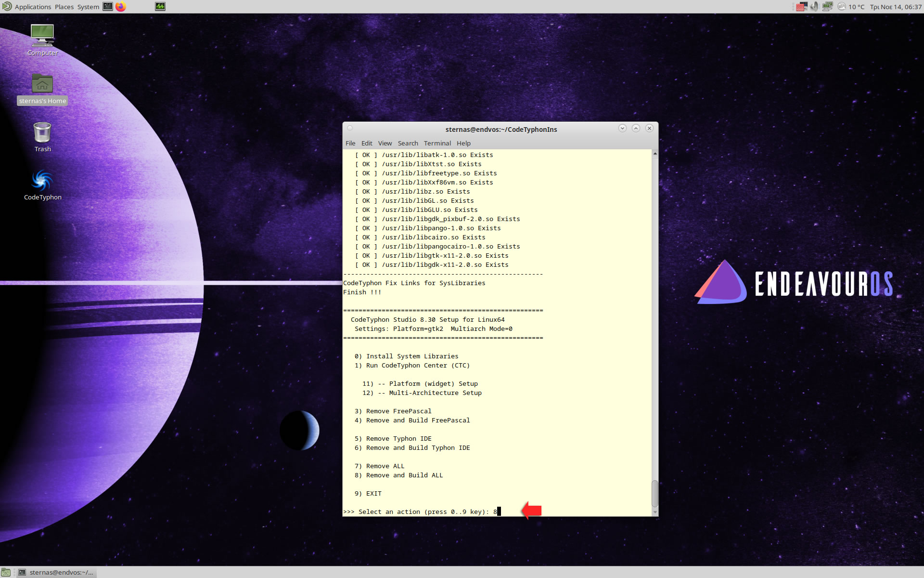Click the terminal scrollbar thumb
Screen dimensions: 924x578
point(655,493)
